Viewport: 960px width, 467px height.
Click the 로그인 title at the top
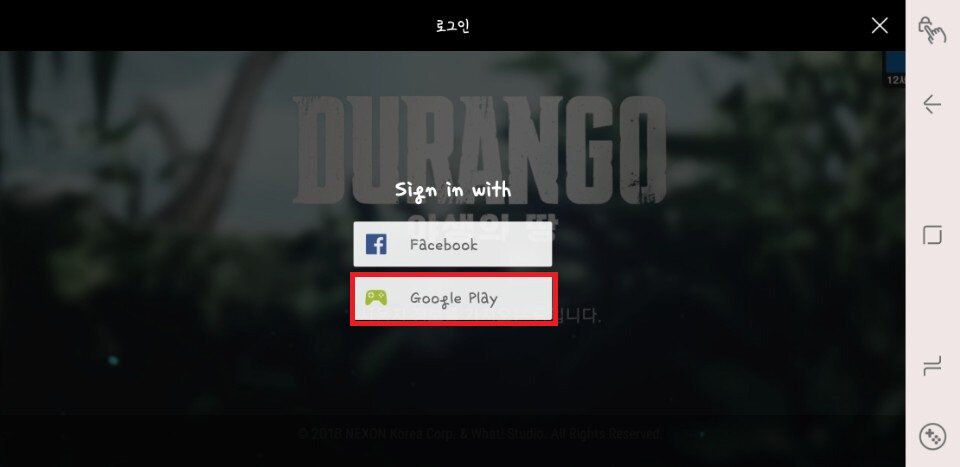tap(452, 26)
